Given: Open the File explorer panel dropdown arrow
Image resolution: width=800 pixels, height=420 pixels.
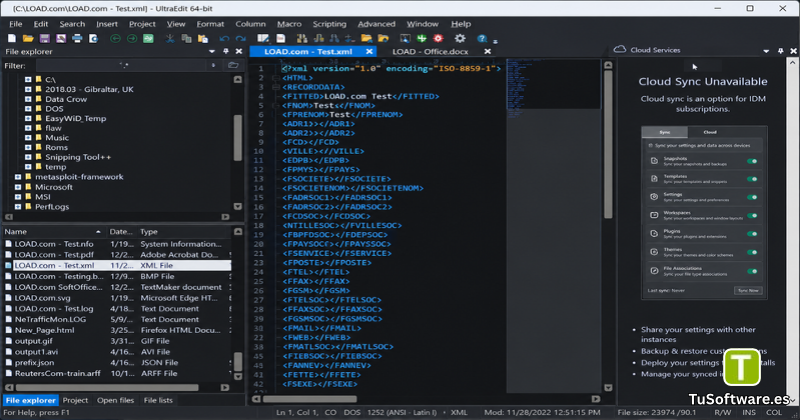Looking at the screenshot, I should (x=212, y=52).
